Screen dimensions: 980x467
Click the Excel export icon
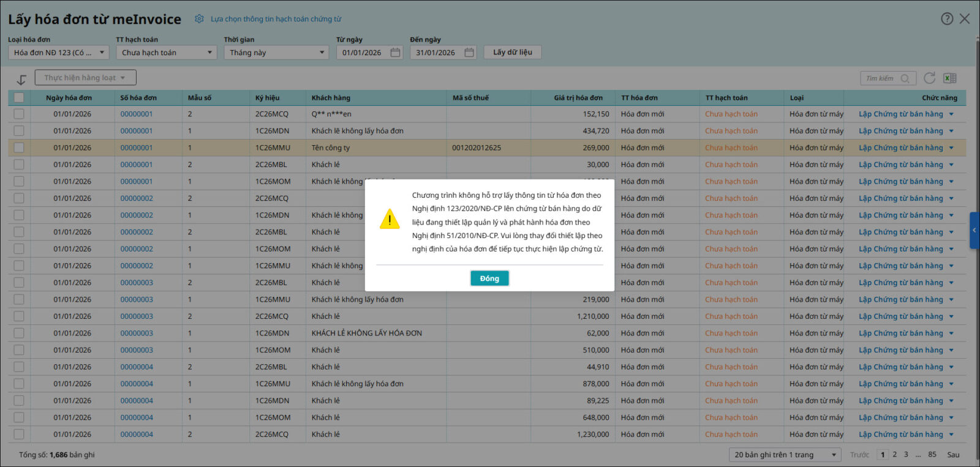(950, 78)
